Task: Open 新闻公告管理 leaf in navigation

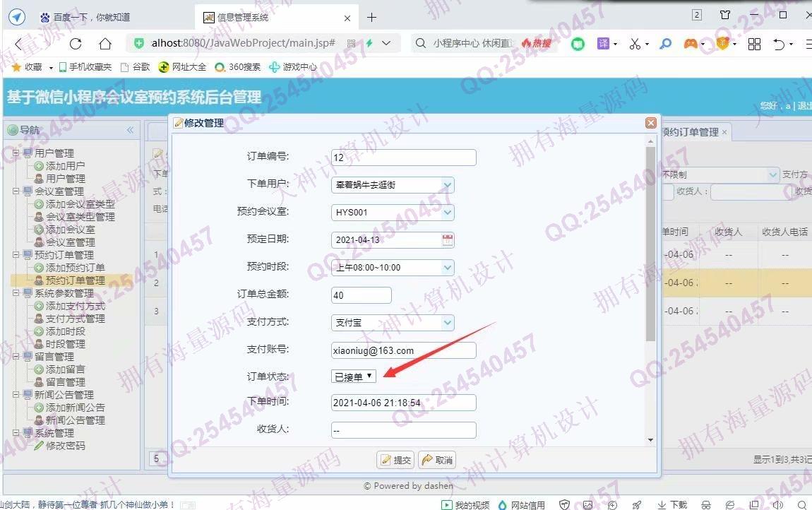Action: (x=70, y=420)
